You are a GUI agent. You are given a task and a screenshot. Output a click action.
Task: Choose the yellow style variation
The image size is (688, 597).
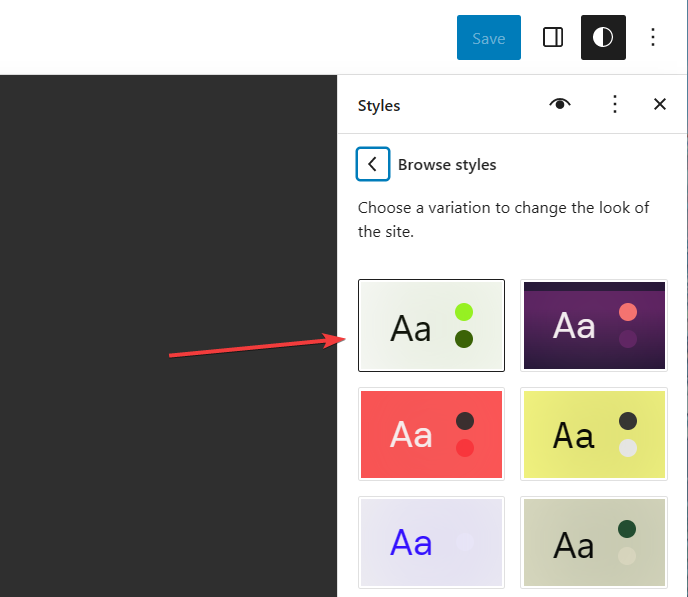pos(594,434)
